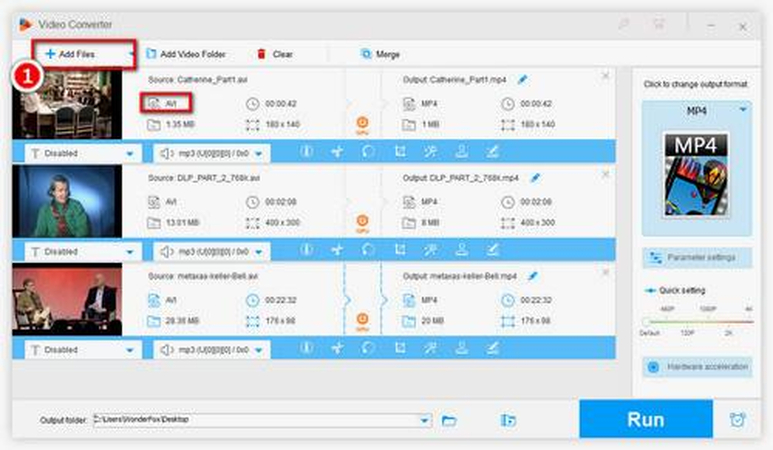Select the DLP_PART_2_768k video thumbnail
Viewport: 773px width, 450px height.
67,201
